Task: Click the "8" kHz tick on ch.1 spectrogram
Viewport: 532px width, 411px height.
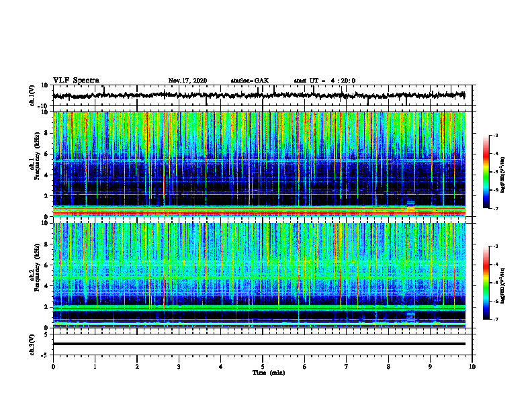Action: tap(46, 133)
